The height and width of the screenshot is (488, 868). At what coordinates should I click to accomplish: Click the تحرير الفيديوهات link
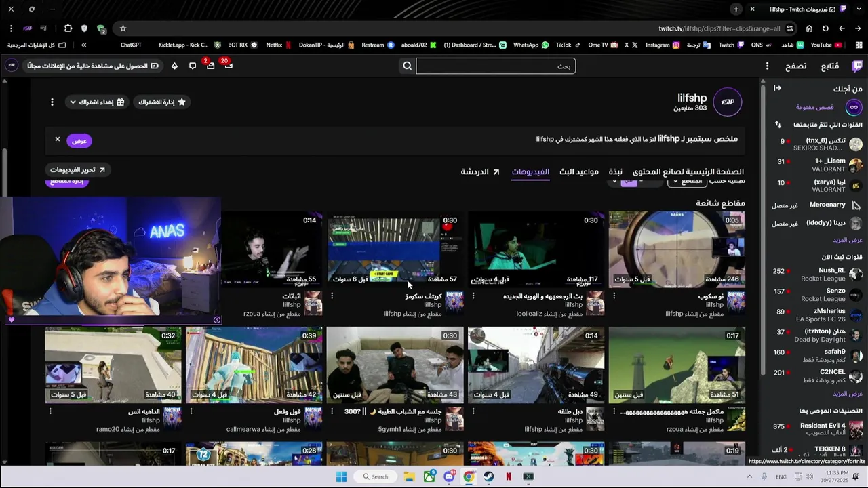[77, 170]
